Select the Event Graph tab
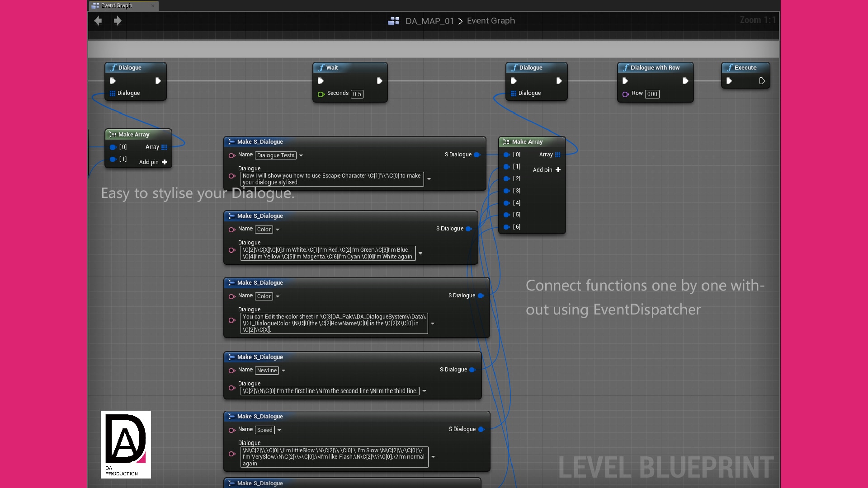Viewport: 868px width, 488px height. coord(116,5)
